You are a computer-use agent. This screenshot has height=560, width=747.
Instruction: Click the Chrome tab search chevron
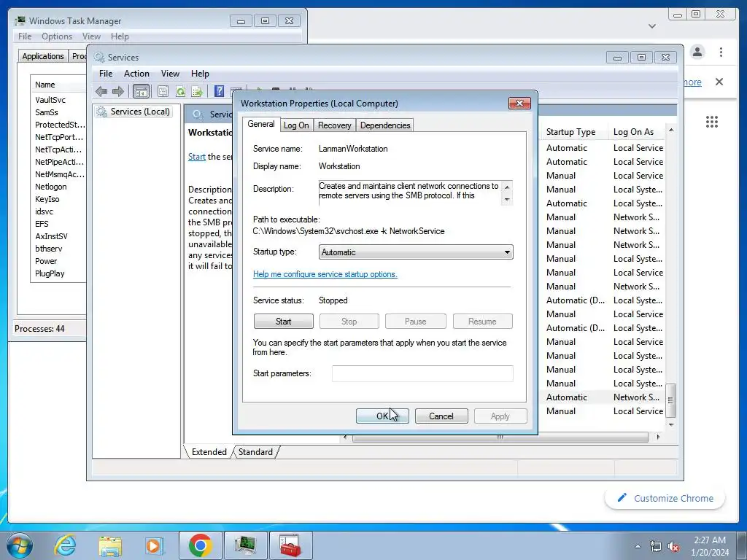pyautogui.click(x=652, y=26)
